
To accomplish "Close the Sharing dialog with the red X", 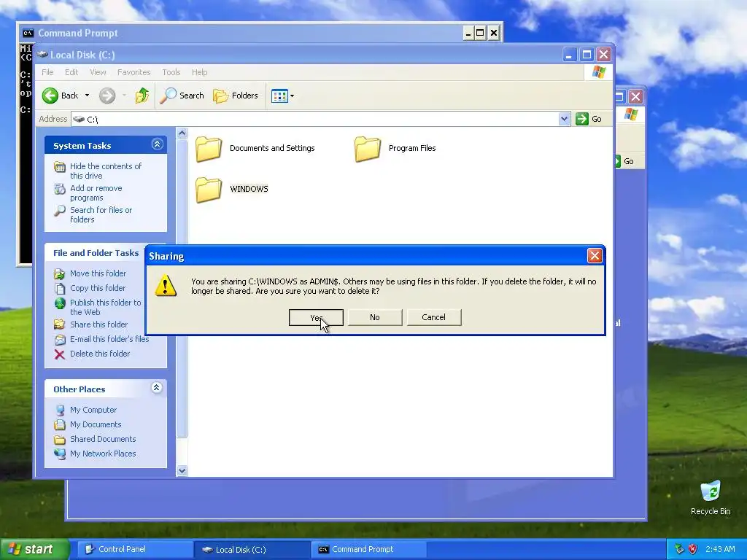I will [595, 256].
